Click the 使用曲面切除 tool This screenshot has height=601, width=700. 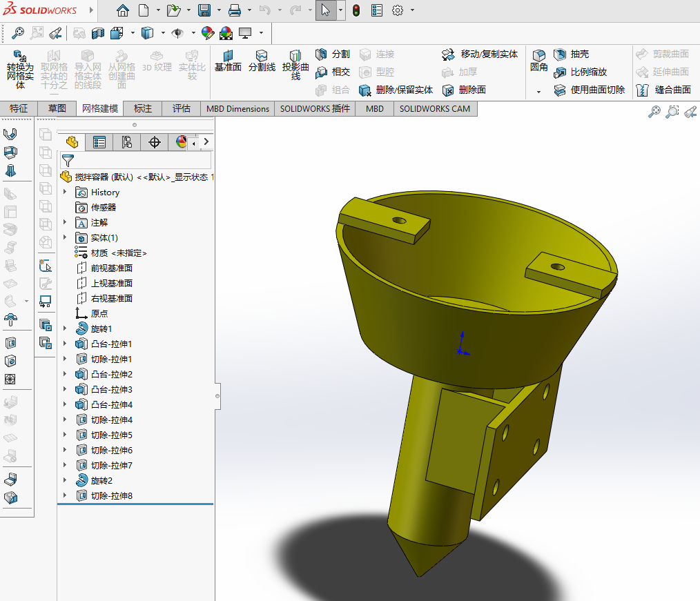[x=590, y=90]
